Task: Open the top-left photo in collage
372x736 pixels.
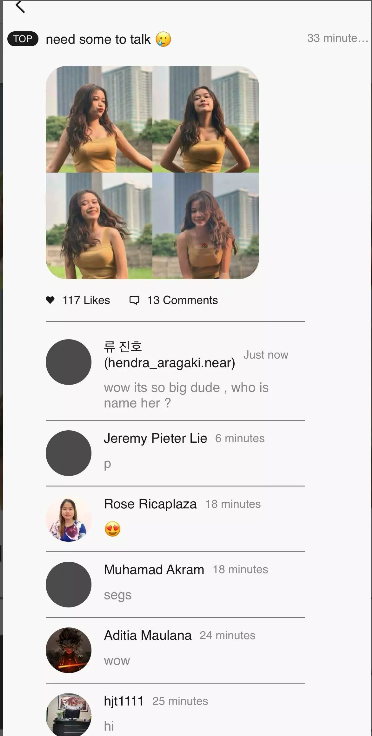Action: 99,119
